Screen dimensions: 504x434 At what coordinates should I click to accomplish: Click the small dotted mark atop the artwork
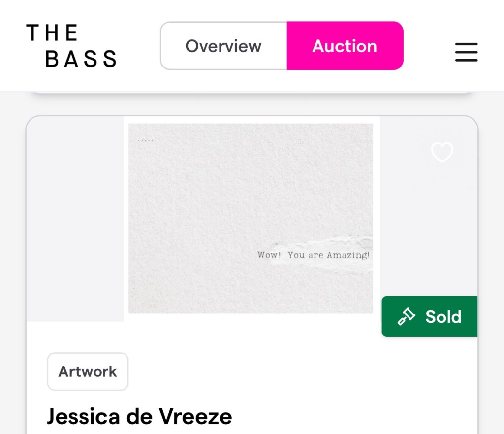click(x=146, y=140)
